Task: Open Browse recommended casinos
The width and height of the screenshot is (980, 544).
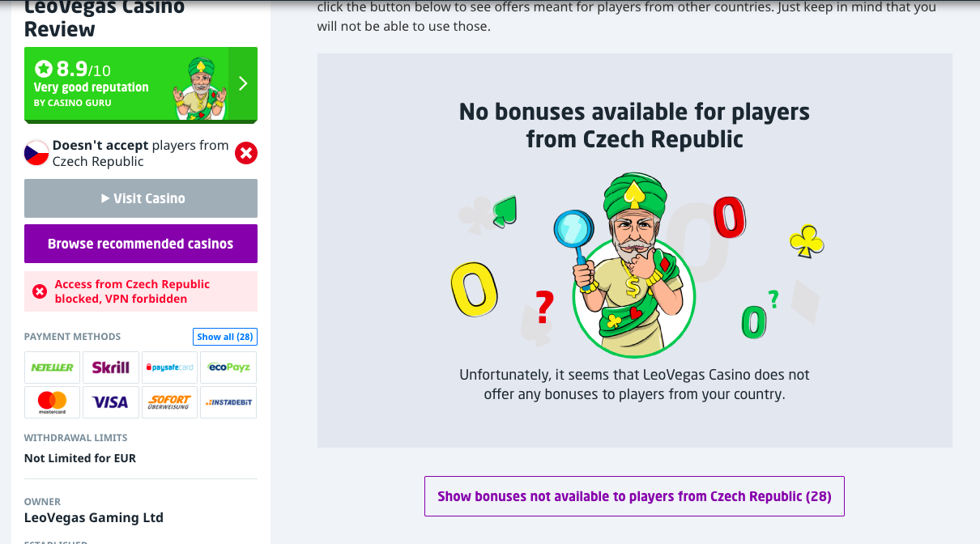Action: point(141,244)
